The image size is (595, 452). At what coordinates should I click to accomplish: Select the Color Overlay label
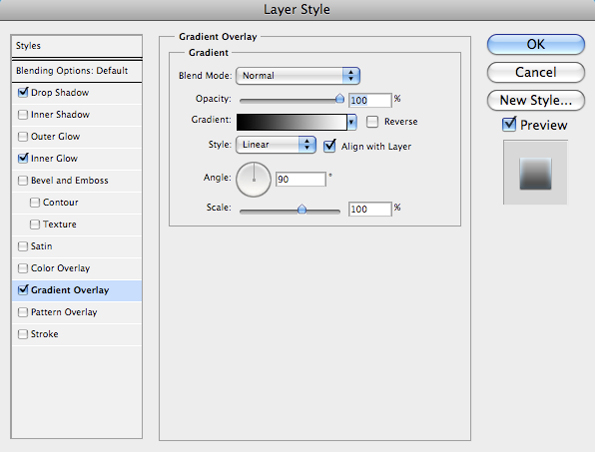tap(60, 268)
